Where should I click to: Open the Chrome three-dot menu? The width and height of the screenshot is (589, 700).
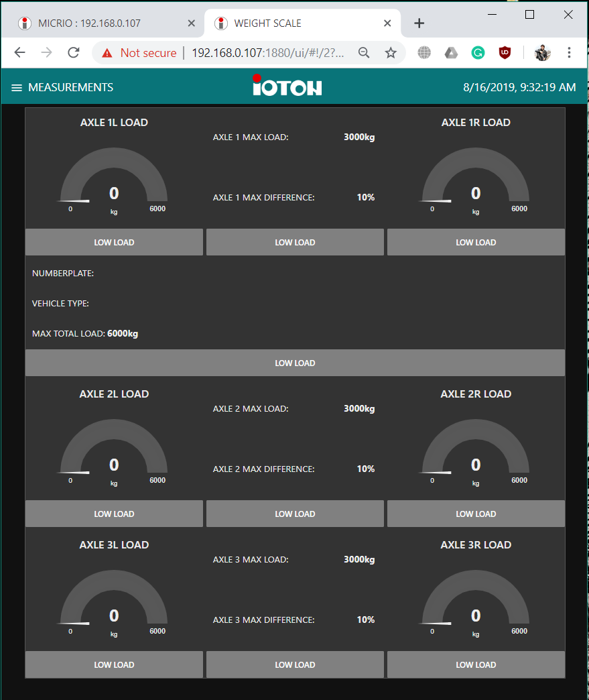pos(569,53)
